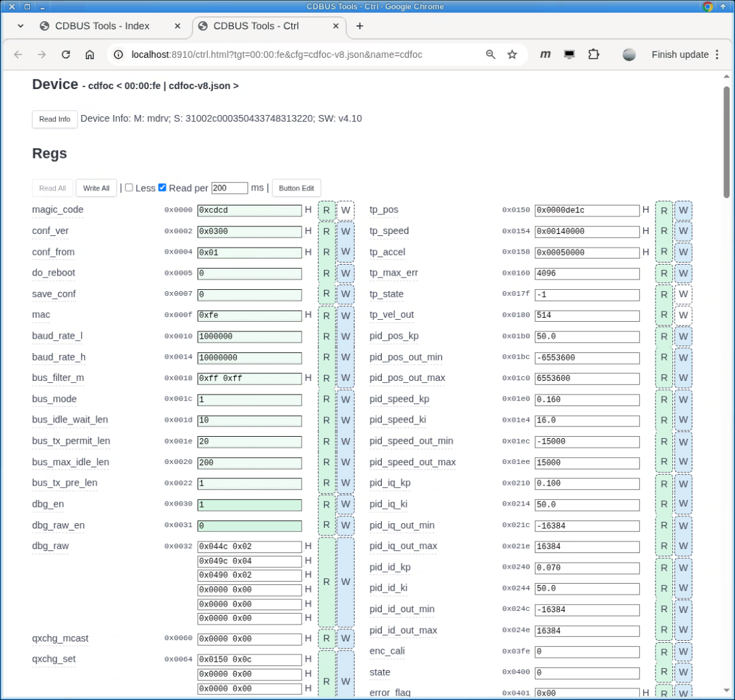Screen dimensions: 735x700
Task: Click W button for pid_speed_kp register
Action: click(683, 399)
